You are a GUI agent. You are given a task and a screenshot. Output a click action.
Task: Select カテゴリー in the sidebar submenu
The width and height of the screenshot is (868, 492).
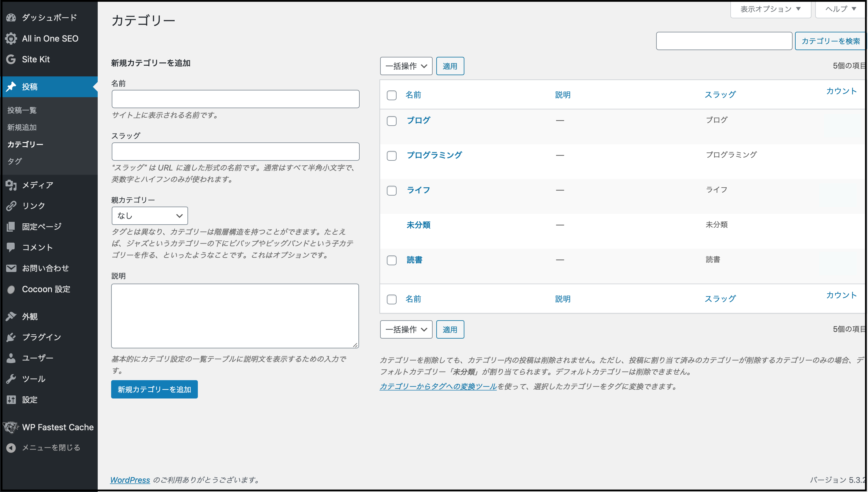(25, 144)
